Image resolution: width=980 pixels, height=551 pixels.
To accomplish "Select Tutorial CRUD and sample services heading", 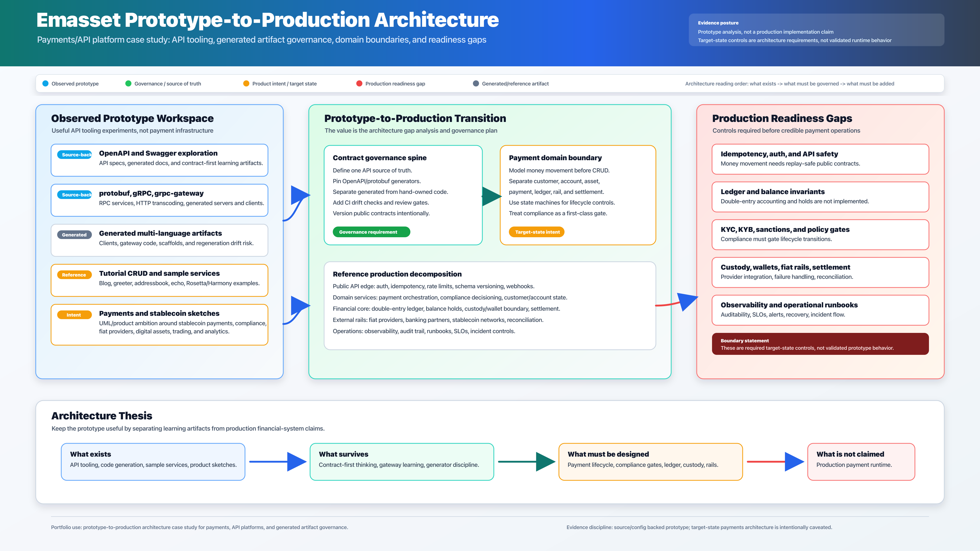I will [x=160, y=273].
